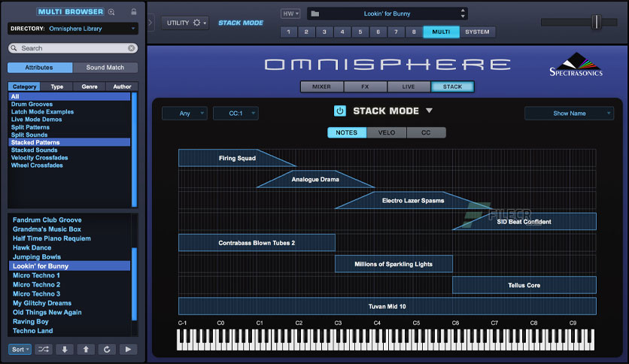
Task: Switch to Sound Match view
Action: (x=105, y=68)
